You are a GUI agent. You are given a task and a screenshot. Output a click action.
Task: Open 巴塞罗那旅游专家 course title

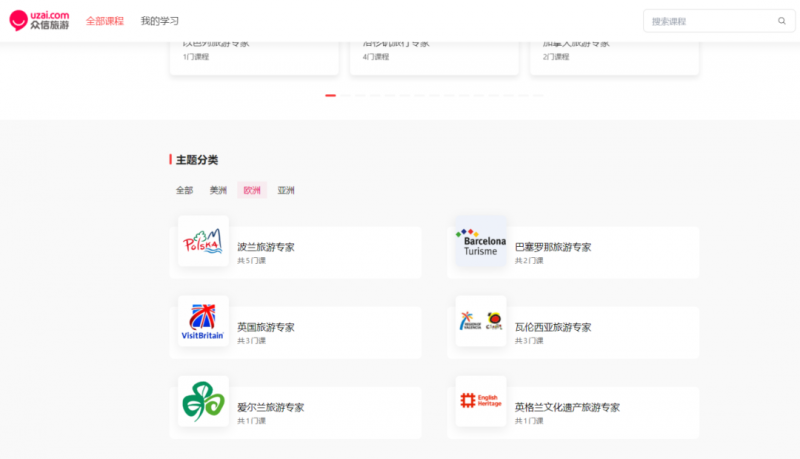click(552, 247)
